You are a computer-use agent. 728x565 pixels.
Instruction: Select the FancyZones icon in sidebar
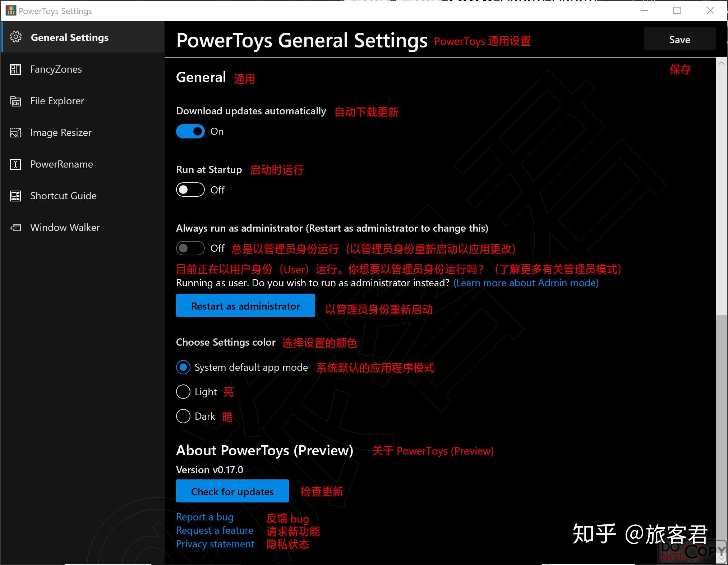[x=15, y=69]
